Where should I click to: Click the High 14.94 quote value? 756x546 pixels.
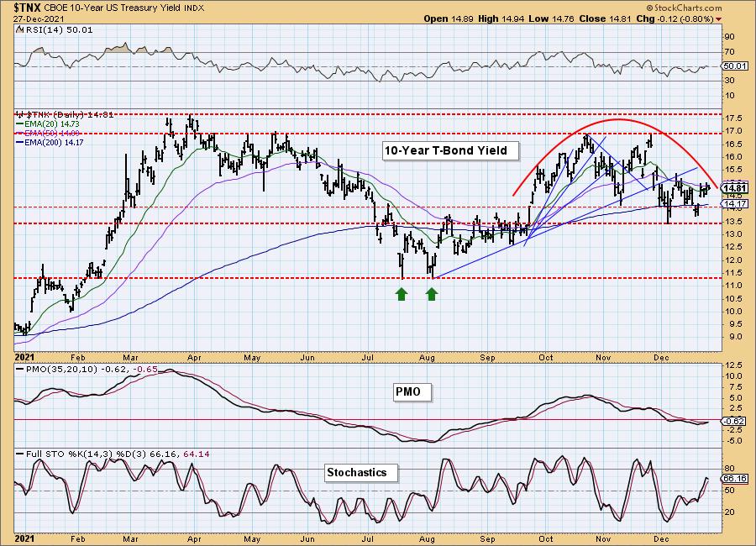click(x=501, y=18)
